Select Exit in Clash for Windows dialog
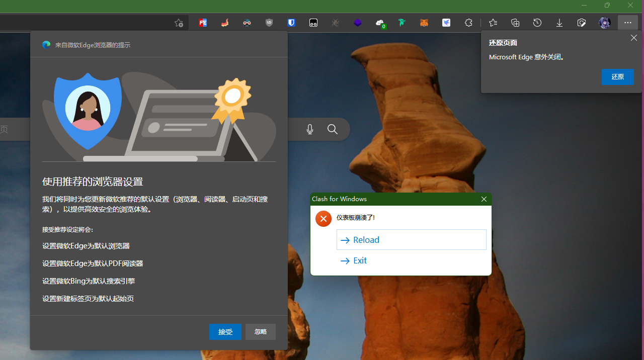 [x=412, y=260]
